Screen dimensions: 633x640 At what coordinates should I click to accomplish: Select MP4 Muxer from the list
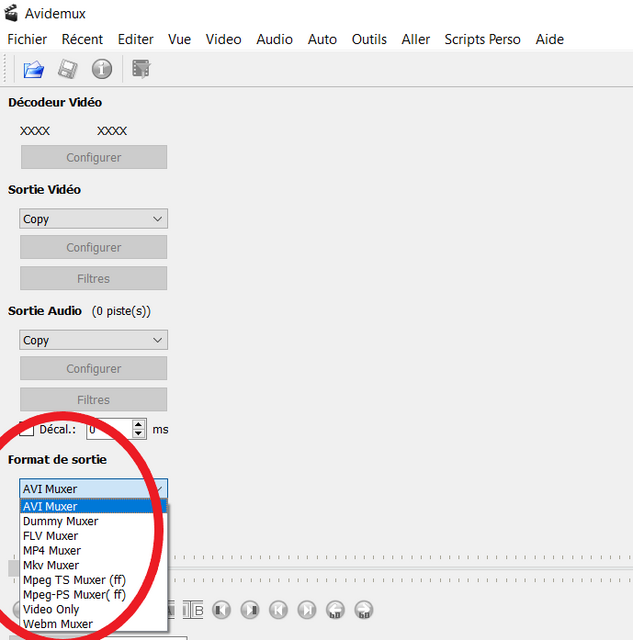tap(93, 551)
